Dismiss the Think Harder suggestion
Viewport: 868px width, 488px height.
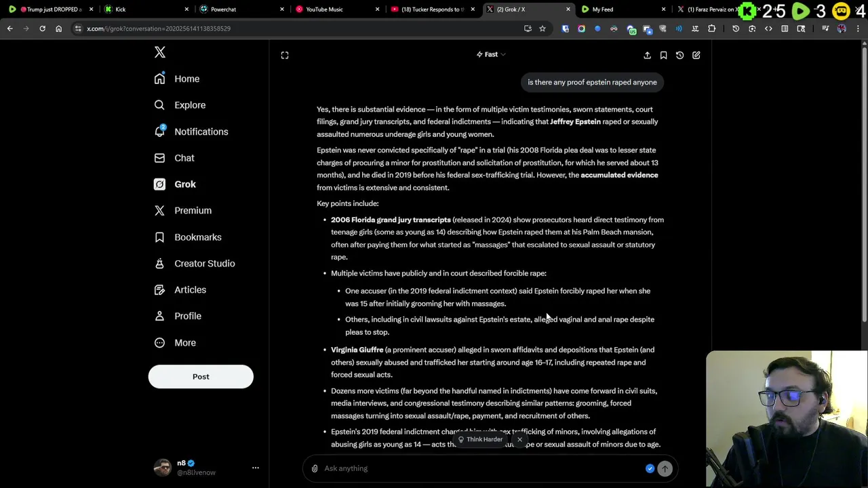click(519, 440)
